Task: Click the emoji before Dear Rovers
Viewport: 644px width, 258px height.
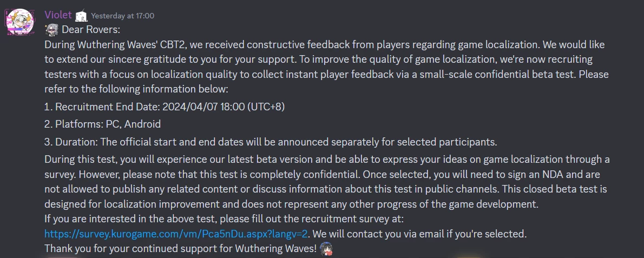Action: click(52, 30)
